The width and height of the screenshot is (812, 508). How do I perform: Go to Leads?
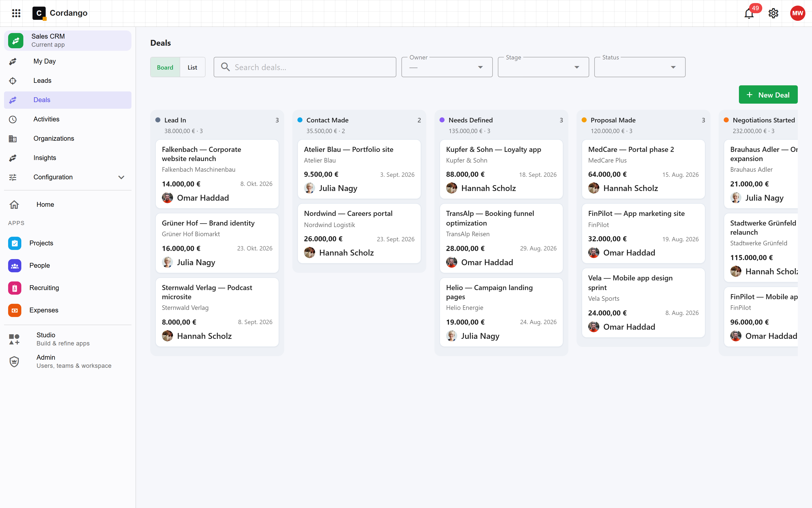point(68,81)
